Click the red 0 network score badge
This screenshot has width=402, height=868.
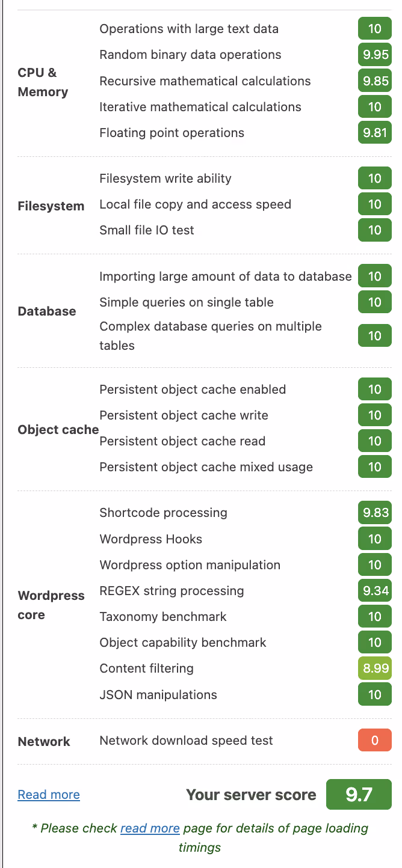(374, 741)
